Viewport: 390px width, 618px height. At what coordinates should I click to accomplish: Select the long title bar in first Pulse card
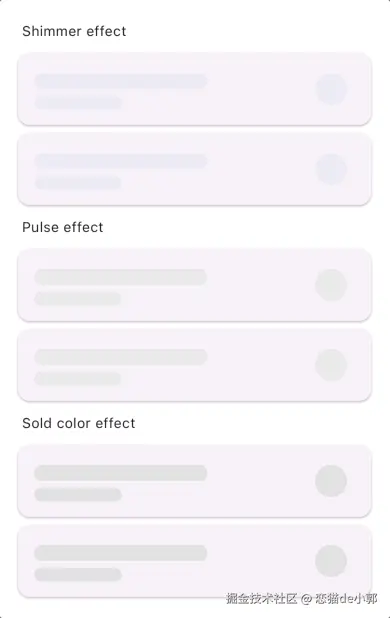pyautogui.click(x=121, y=277)
